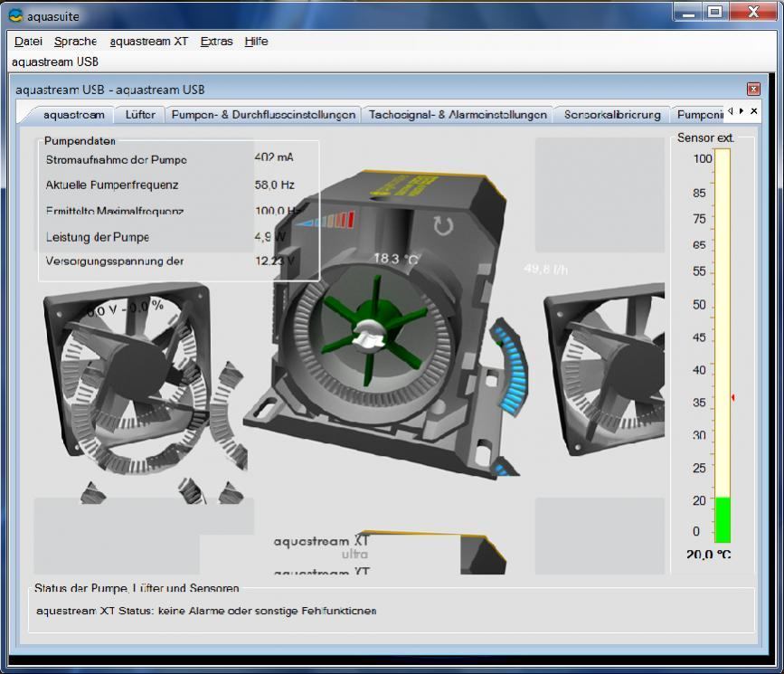Click the right fan graphic
Viewport: 784px width, 674px height.
click(604, 369)
